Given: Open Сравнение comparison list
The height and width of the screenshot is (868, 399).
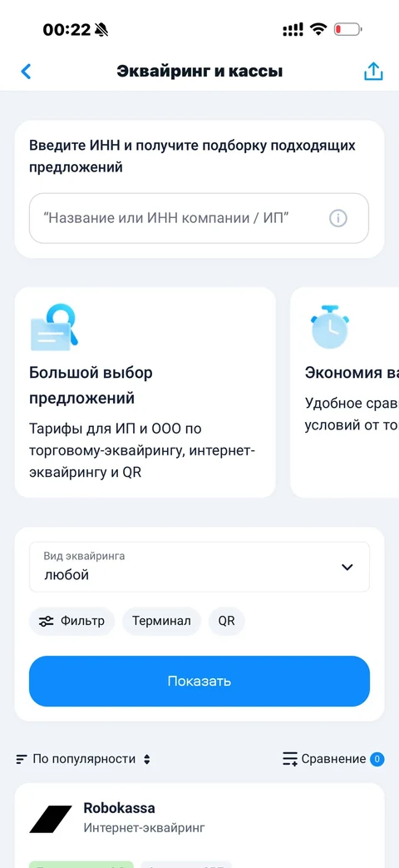Looking at the screenshot, I should (333, 759).
